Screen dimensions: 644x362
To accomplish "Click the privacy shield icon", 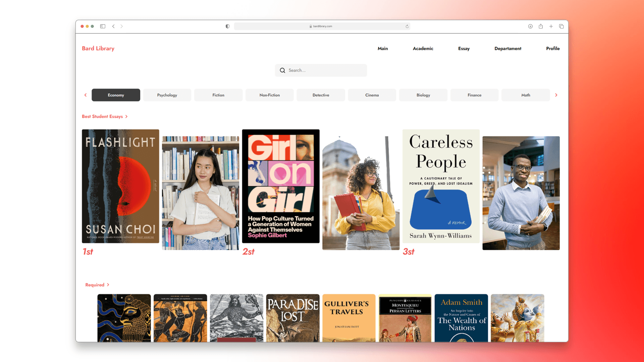I will (227, 26).
